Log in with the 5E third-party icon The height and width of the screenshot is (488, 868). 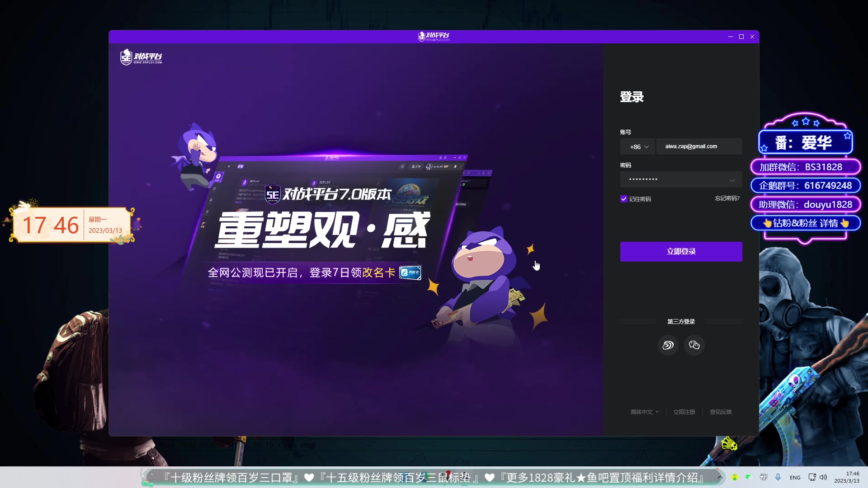tap(668, 345)
